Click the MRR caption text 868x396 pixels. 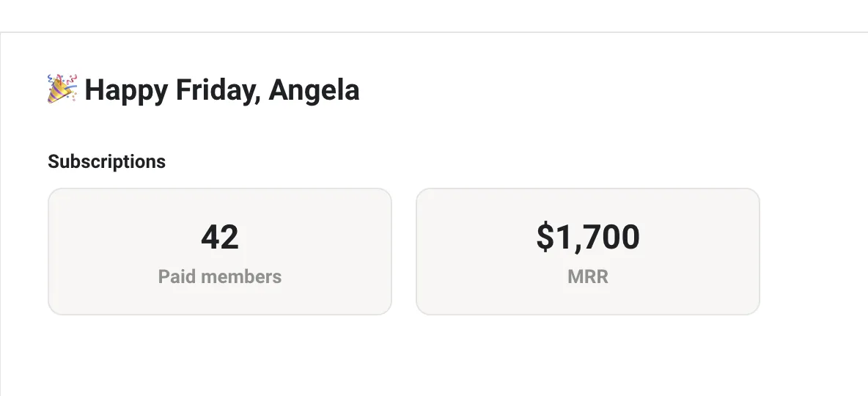click(588, 276)
